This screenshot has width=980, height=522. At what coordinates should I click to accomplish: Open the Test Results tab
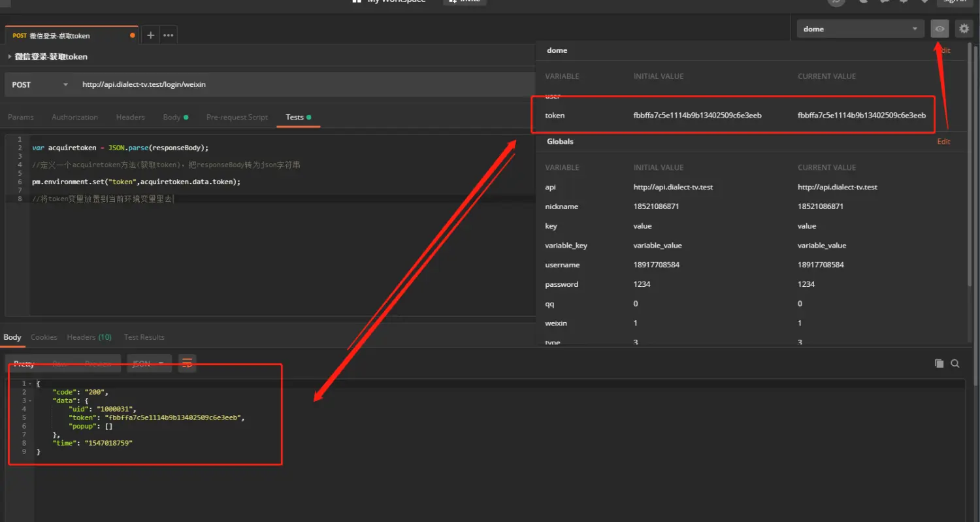[144, 337]
